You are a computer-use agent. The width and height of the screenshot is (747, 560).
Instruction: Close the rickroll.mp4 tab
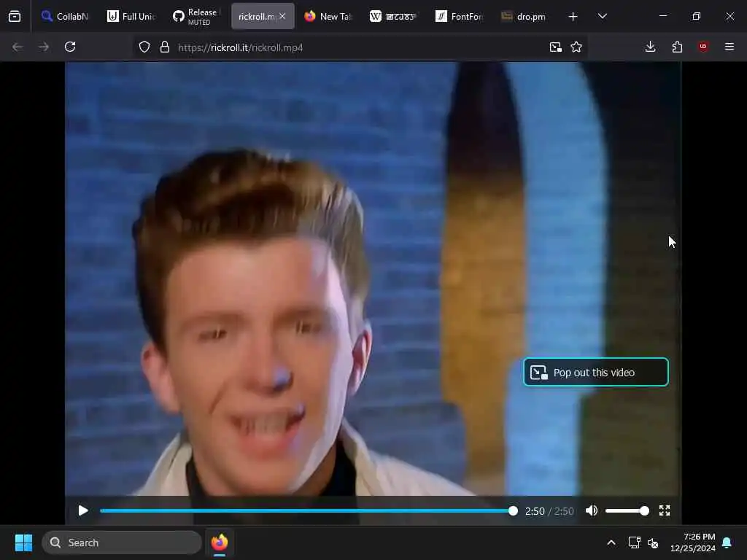point(282,16)
